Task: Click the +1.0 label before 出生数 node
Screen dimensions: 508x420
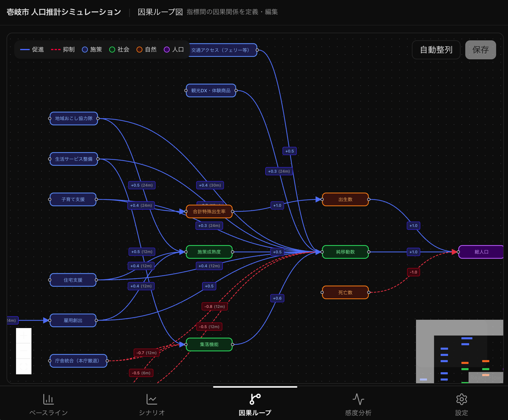Action: [x=277, y=205]
